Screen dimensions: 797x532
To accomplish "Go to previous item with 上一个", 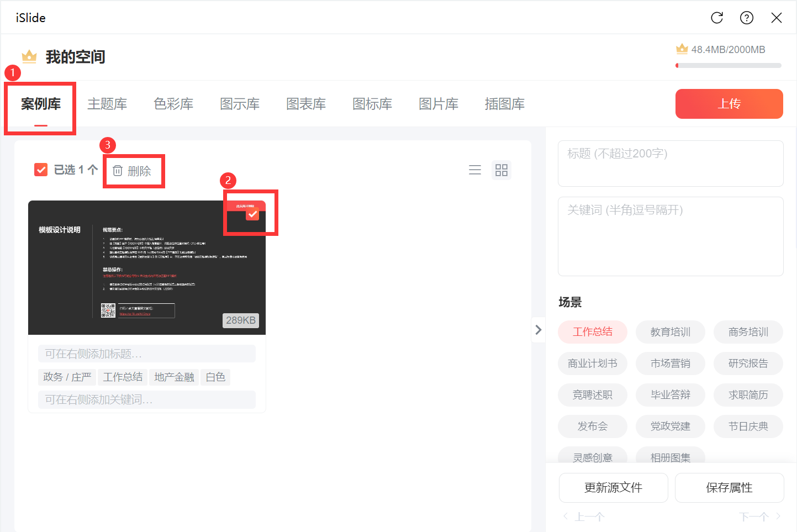I will pyautogui.click(x=584, y=517).
